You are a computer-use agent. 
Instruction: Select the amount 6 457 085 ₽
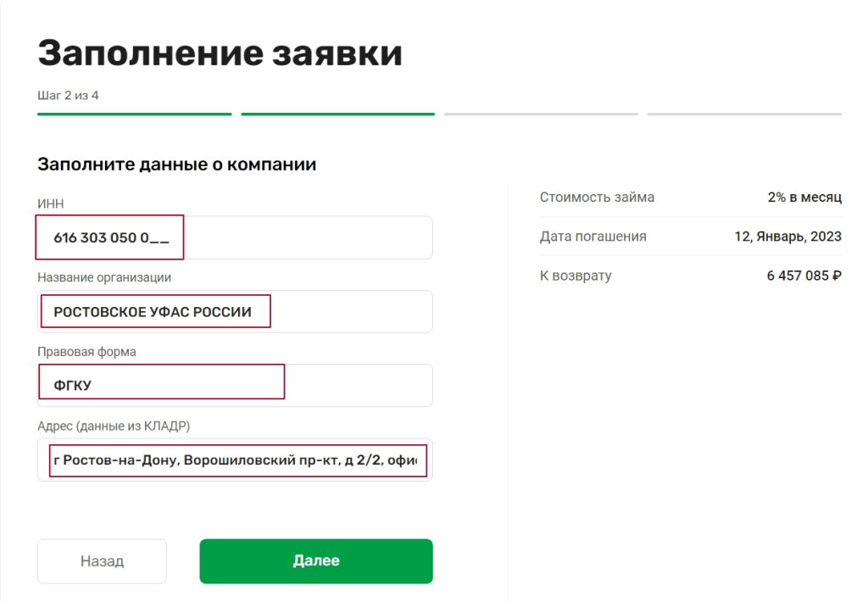pos(804,276)
